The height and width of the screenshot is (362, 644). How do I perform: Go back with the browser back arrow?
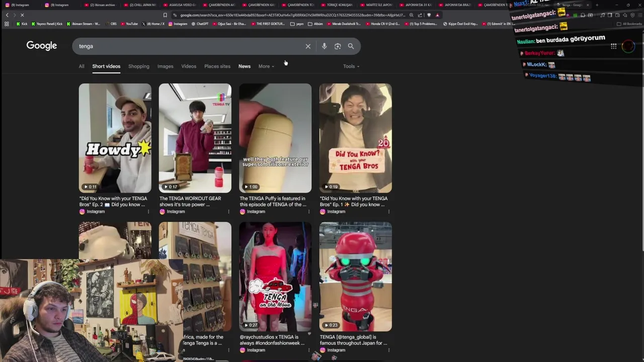tap(7, 15)
